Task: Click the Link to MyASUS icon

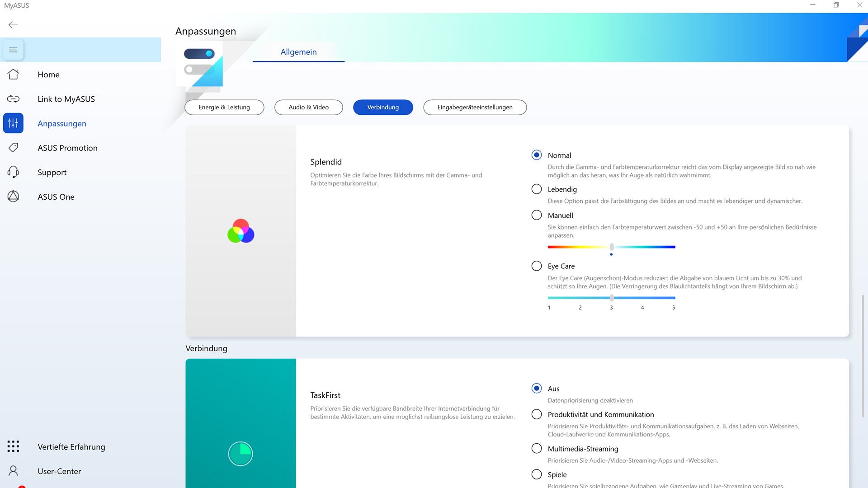Action: [x=13, y=99]
